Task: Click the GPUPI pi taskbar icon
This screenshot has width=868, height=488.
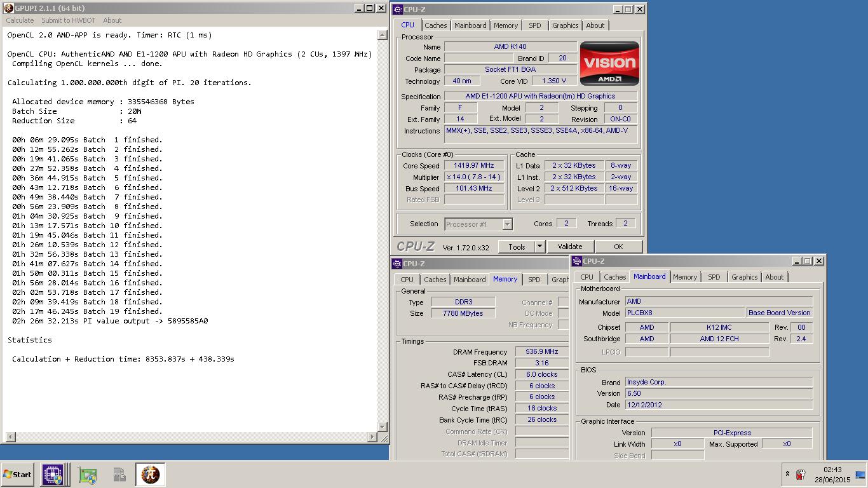Action: 151,475
